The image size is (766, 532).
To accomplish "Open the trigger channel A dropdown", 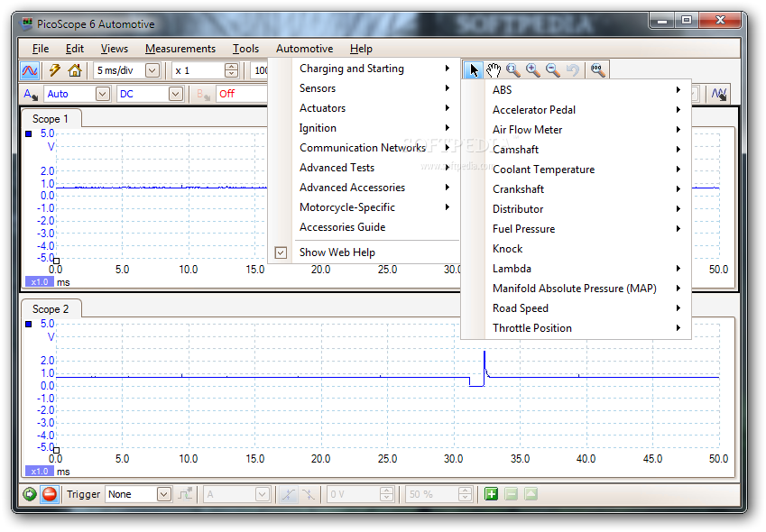I will [263, 494].
